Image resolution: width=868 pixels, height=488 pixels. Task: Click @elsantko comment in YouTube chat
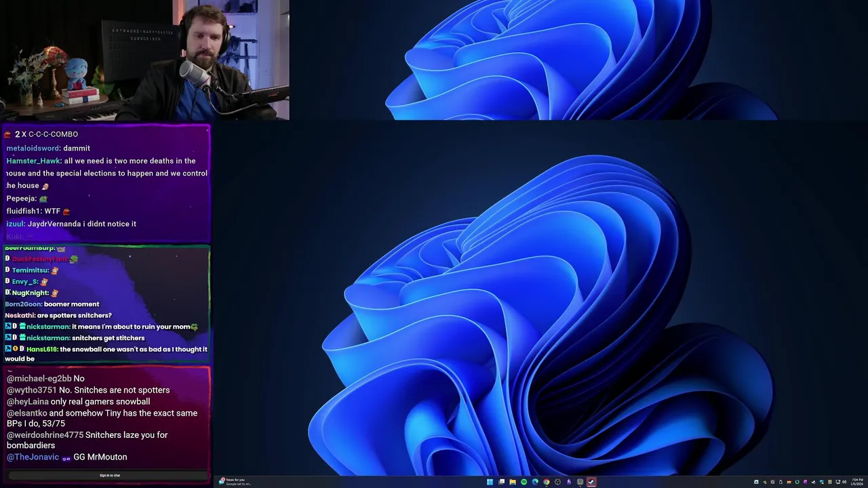pyautogui.click(x=102, y=418)
